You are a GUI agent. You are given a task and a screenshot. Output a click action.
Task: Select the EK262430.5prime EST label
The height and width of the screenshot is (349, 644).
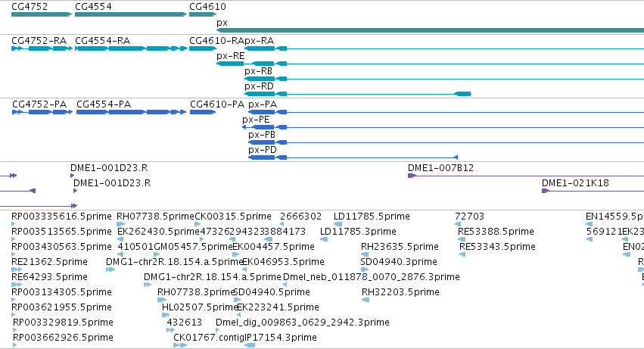click(x=158, y=232)
